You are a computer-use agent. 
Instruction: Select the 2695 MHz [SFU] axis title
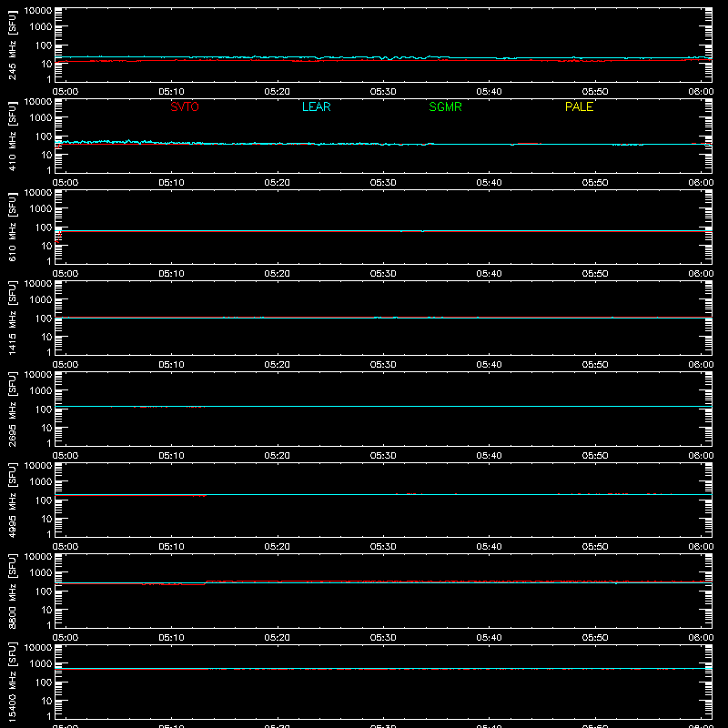[x=12, y=409]
